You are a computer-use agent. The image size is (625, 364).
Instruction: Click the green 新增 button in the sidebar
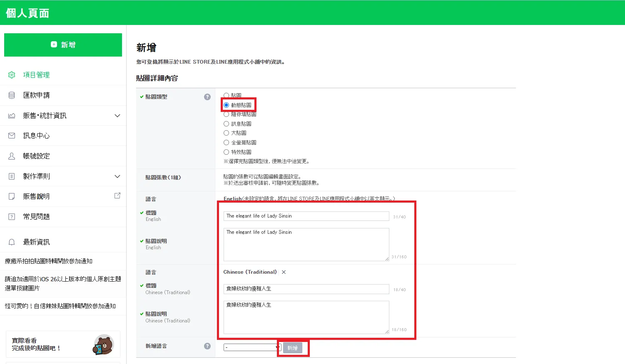click(x=63, y=45)
